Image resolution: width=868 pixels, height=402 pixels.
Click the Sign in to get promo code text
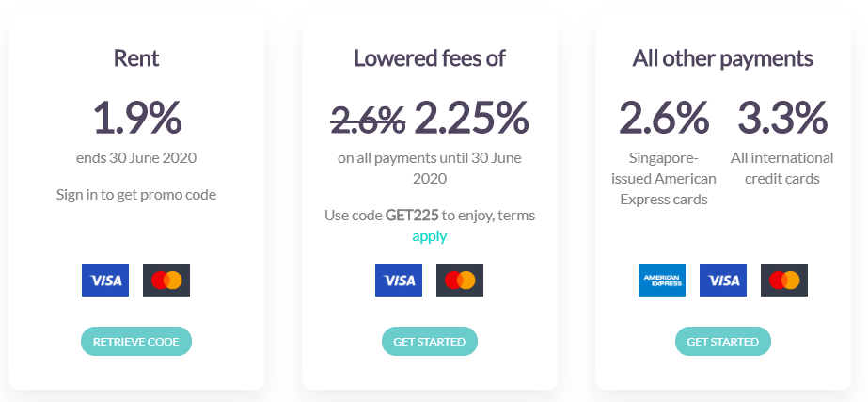click(136, 195)
